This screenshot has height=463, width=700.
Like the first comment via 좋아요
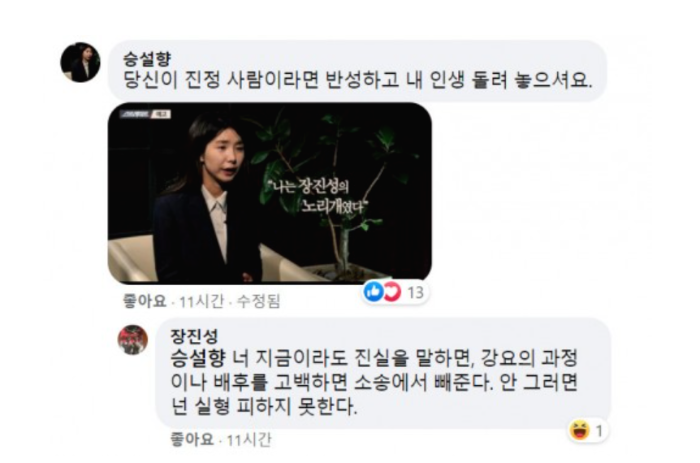144,301
